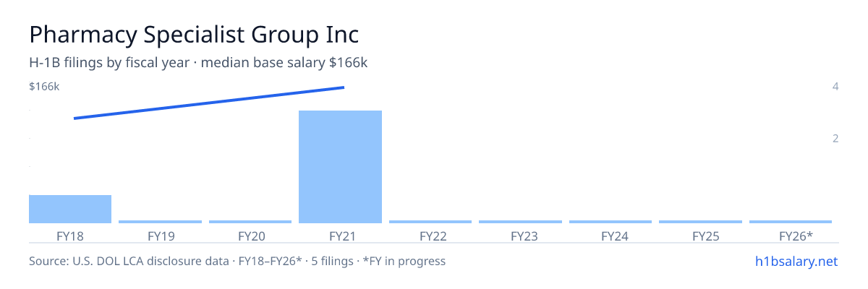868x289 pixels.
Task: Click the $166k salary axis label
Action: click(x=43, y=87)
